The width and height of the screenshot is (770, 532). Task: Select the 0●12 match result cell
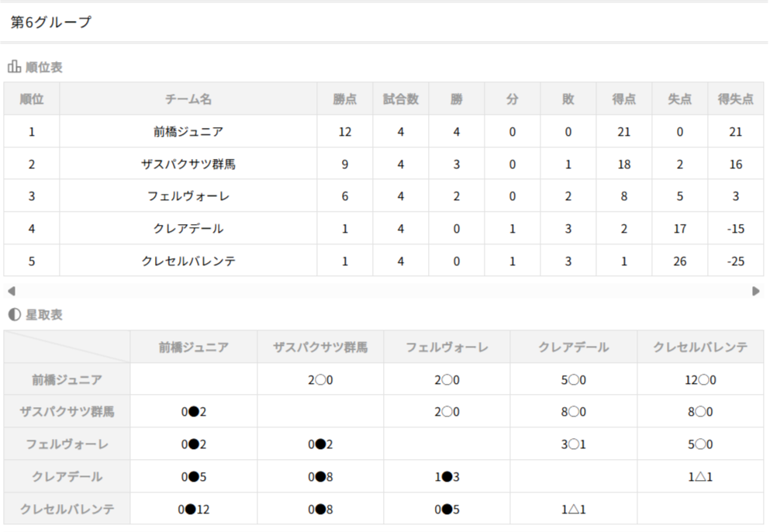pos(194,510)
